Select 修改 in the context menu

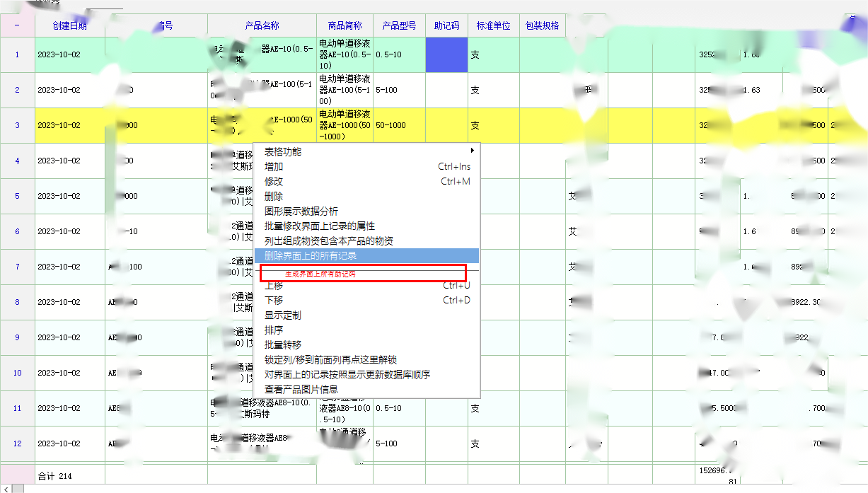point(274,182)
